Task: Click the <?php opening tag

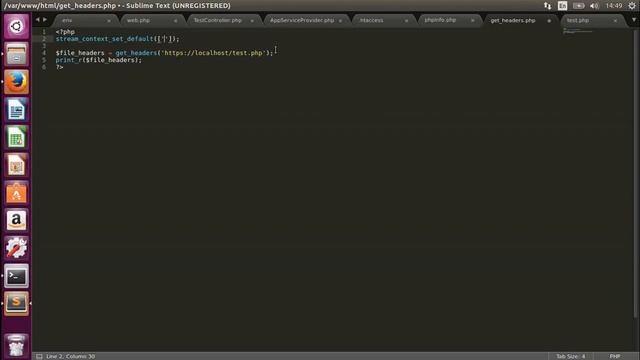Action: click(x=65, y=32)
